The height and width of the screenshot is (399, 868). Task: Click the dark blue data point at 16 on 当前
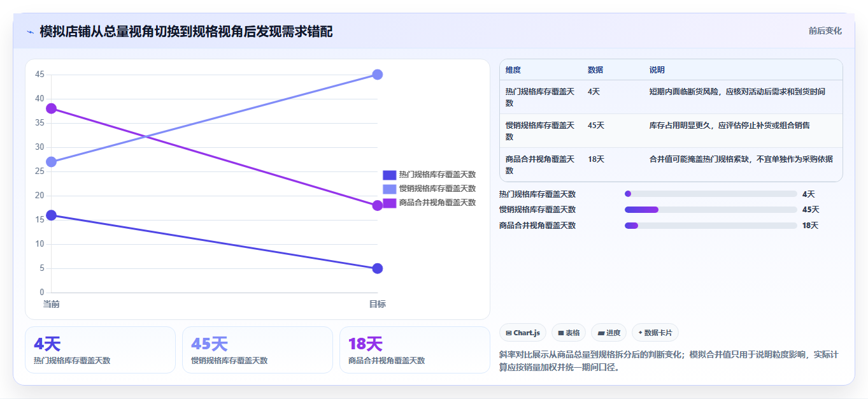coord(52,215)
